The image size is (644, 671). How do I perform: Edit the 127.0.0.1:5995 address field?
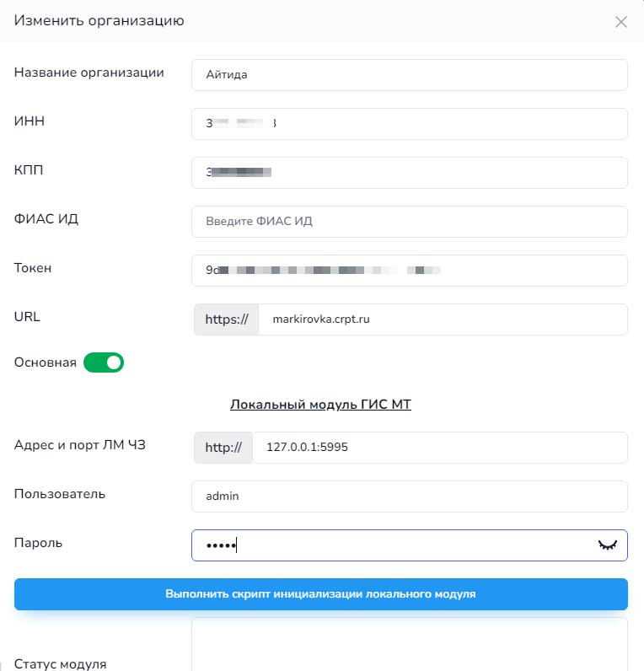[440, 448]
